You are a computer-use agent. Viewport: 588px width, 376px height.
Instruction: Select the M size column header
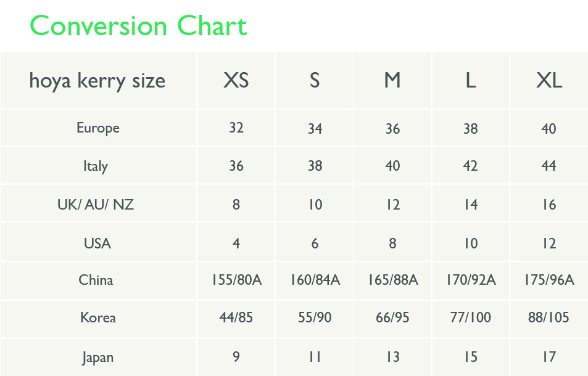click(x=392, y=80)
